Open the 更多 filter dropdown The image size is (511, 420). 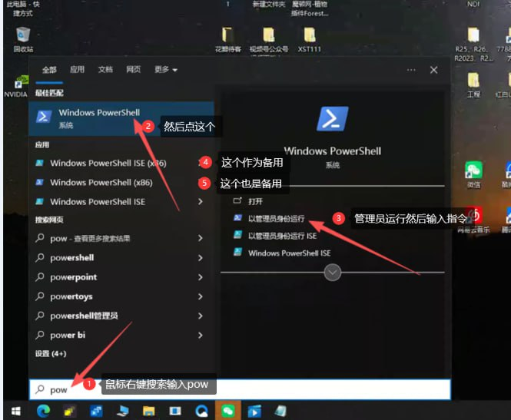(x=165, y=69)
